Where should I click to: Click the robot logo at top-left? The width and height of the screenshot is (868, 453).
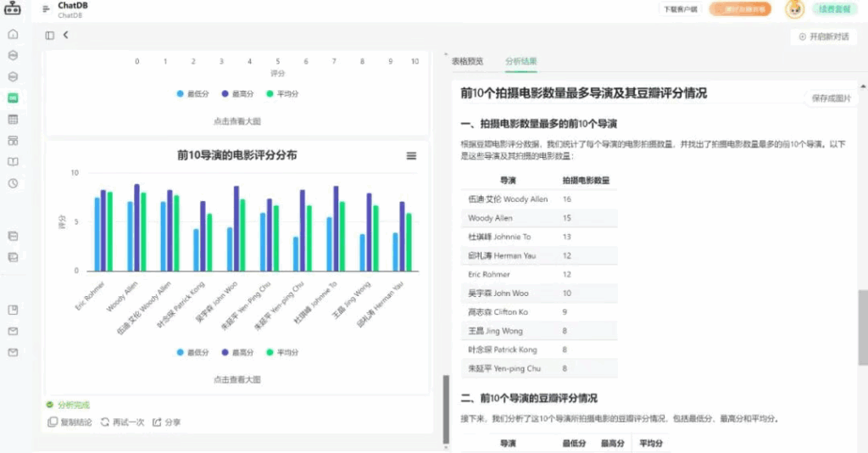(x=12, y=8)
